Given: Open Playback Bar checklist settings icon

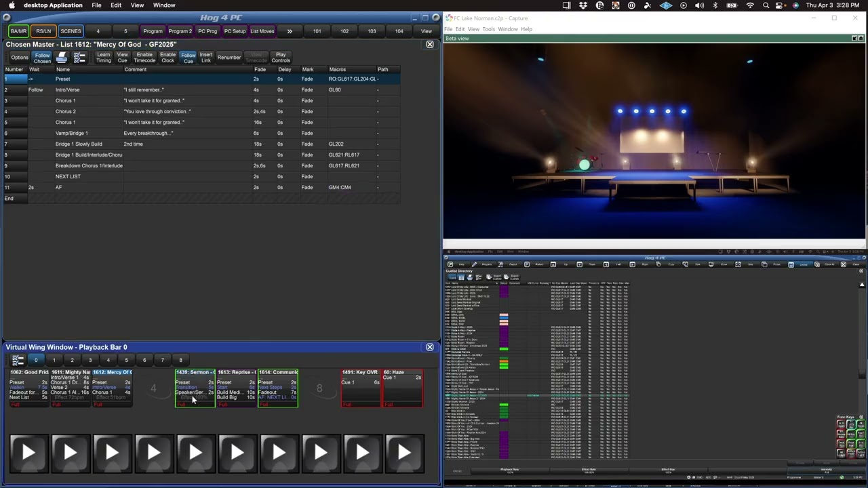Looking at the screenshot, I should [18, 360].
